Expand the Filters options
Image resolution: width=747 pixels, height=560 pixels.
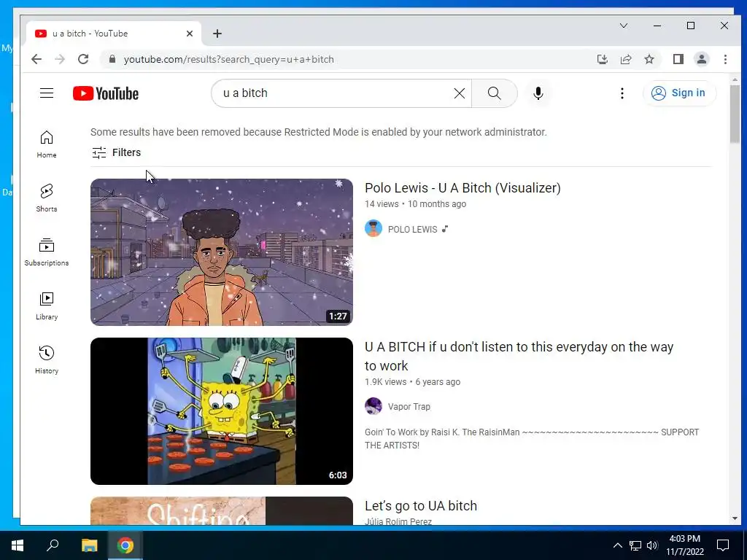(116, 152)
